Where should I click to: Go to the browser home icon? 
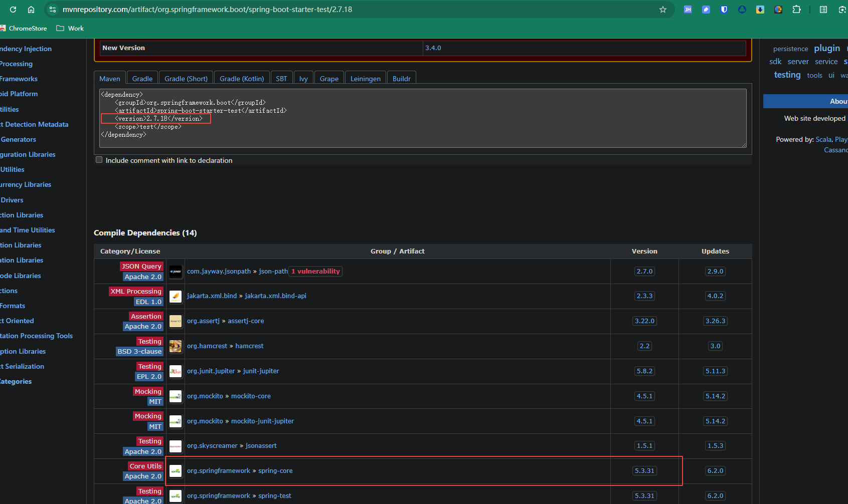[31, 10]
